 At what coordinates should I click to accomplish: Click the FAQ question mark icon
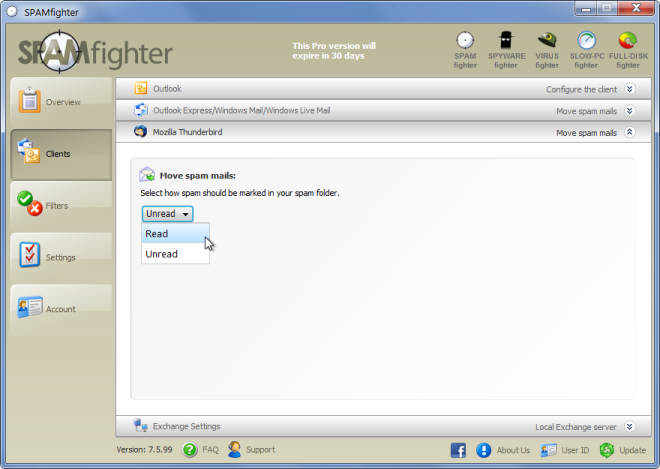[190, 450]
